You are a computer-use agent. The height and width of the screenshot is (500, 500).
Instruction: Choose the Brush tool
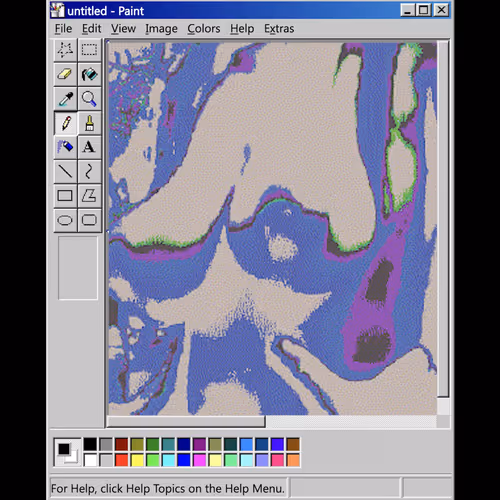coord(89,123)
